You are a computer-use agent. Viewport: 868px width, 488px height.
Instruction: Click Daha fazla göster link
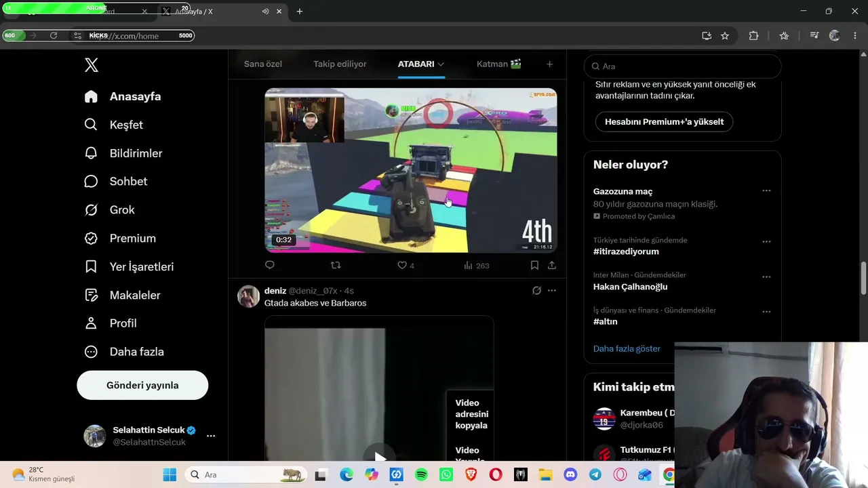click(627, 348)
